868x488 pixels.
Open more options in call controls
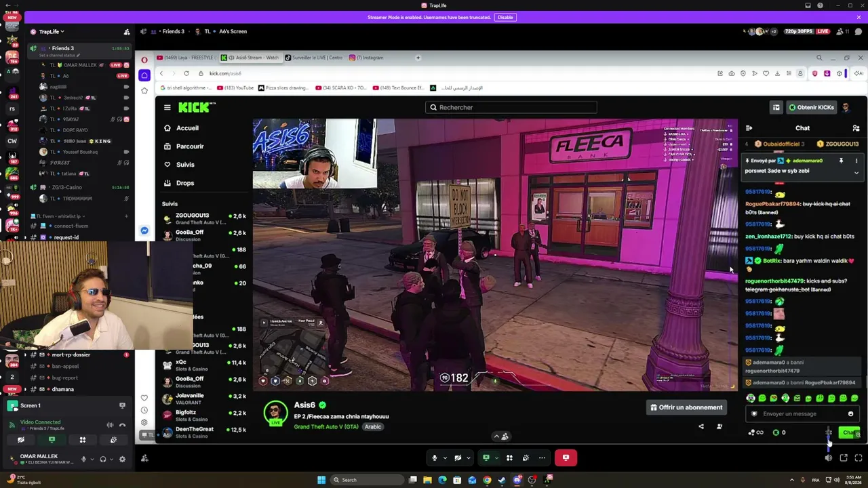542,457
